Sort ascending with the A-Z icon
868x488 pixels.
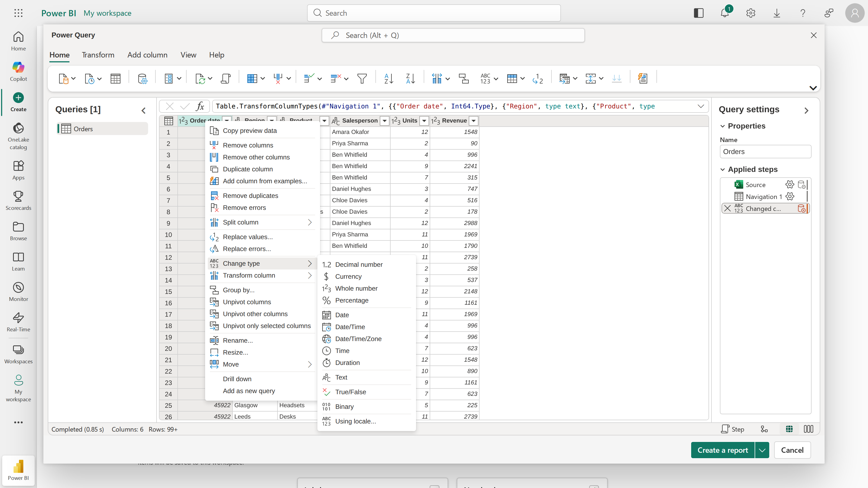pyautogui.click(x=388, y=78)
